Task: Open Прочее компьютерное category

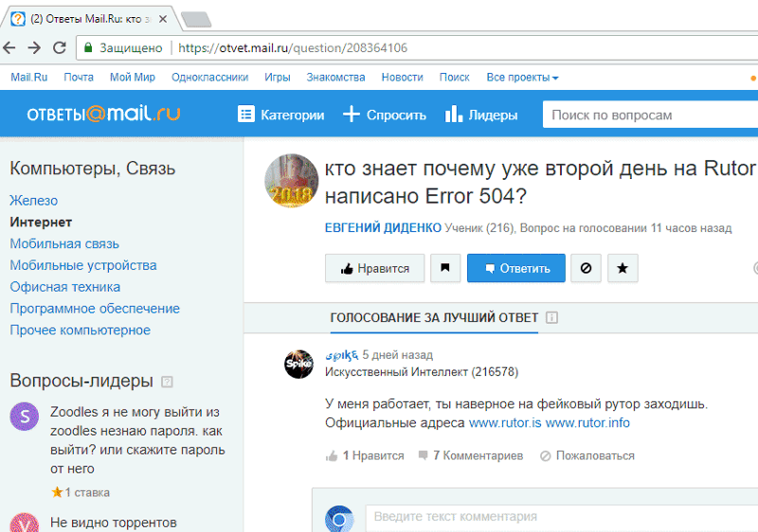Action: coord(81,330)
